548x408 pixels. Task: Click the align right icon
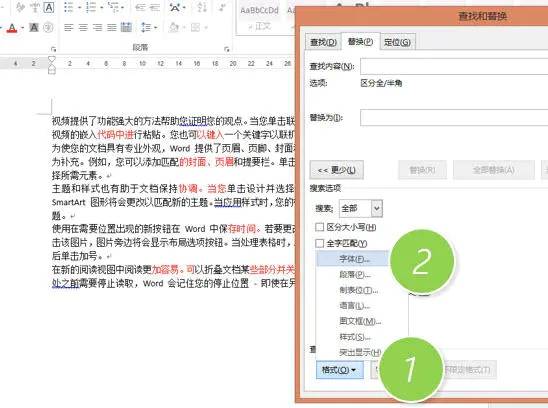click(98, 27)
